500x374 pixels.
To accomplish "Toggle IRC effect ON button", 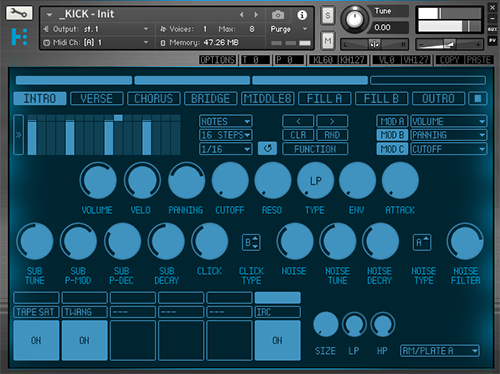I will click(x=278, y=340).
